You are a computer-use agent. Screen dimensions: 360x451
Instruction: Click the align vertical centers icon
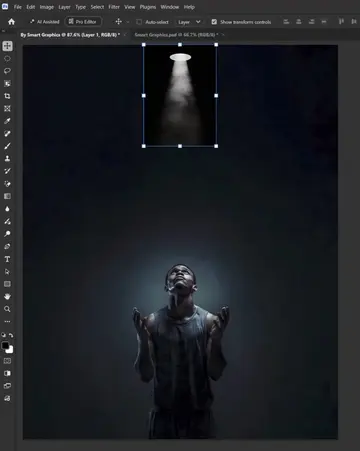[354, 22]
